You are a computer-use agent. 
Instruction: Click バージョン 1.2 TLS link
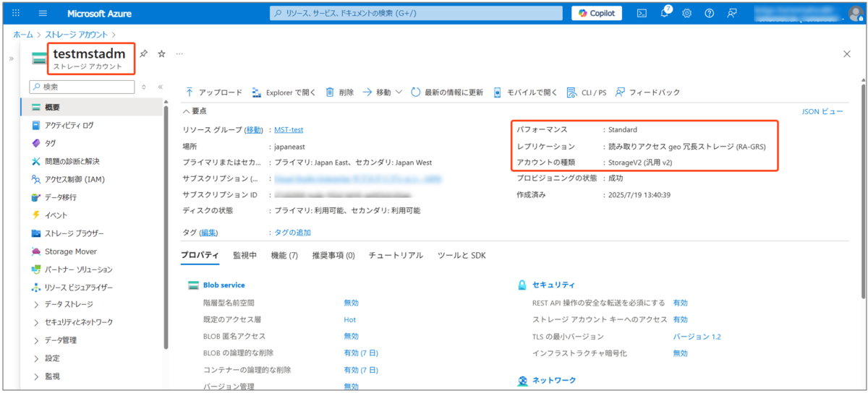tap(697, 337)
